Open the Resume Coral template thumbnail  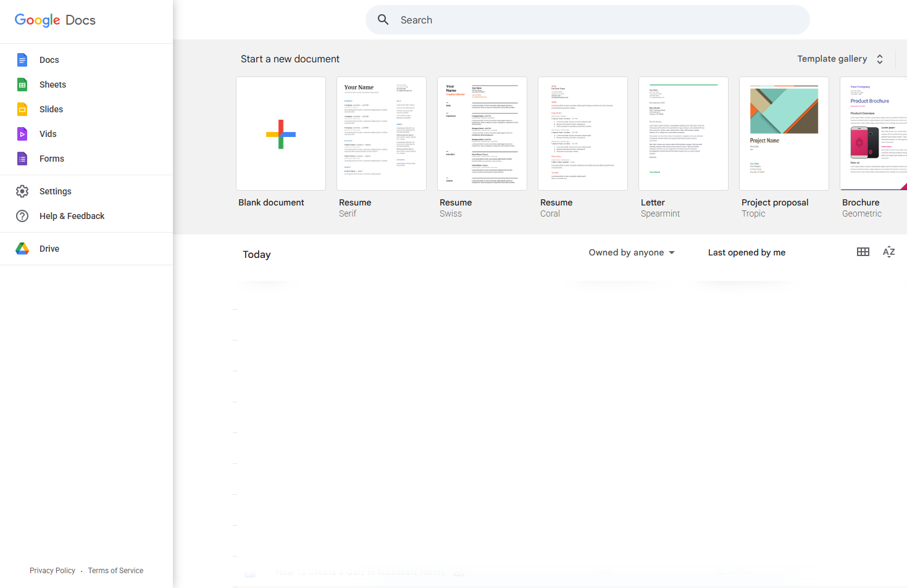click(583, 134)
